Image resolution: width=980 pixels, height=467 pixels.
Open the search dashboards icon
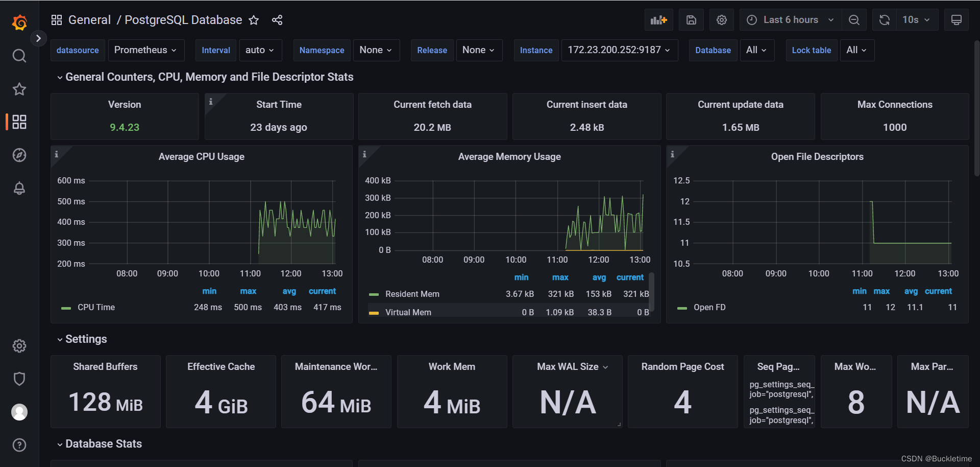coord(19,56)
